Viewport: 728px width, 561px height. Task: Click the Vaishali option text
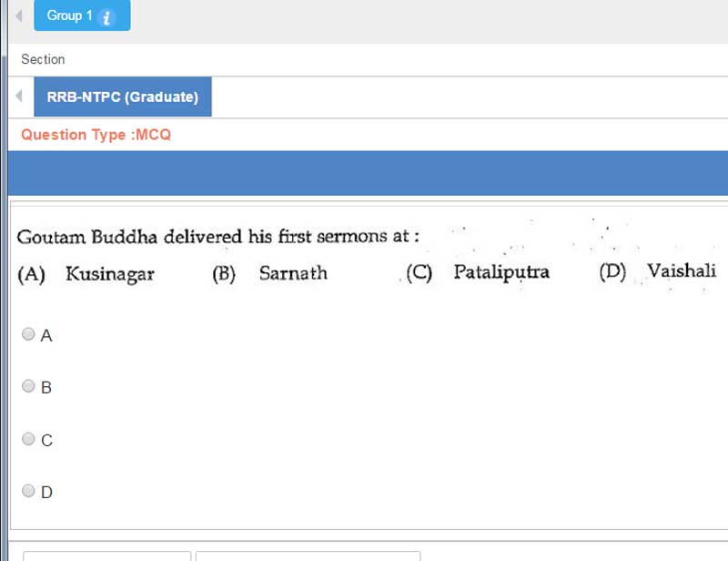click(682, 271)
